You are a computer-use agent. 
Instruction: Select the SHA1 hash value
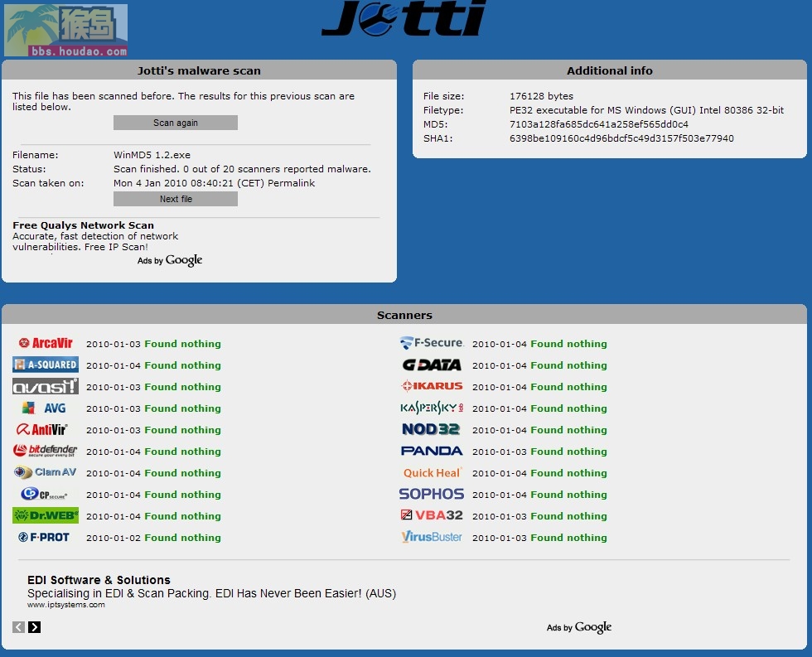(621, 138)
